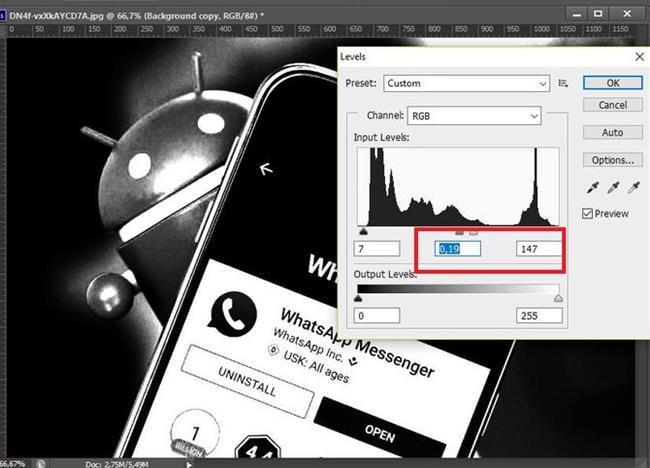Close the Levels dialog
The width and height of the screenshot is (650, 468).
click(x=640, y=57)
